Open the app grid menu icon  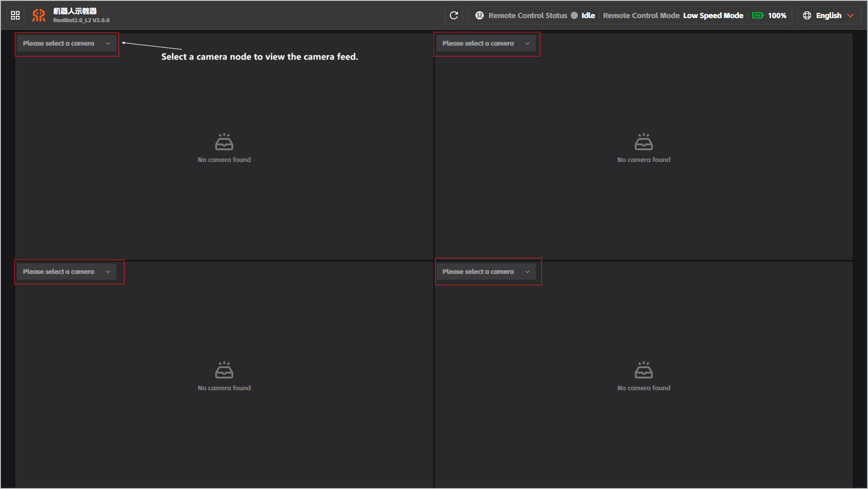pos(15,15)
